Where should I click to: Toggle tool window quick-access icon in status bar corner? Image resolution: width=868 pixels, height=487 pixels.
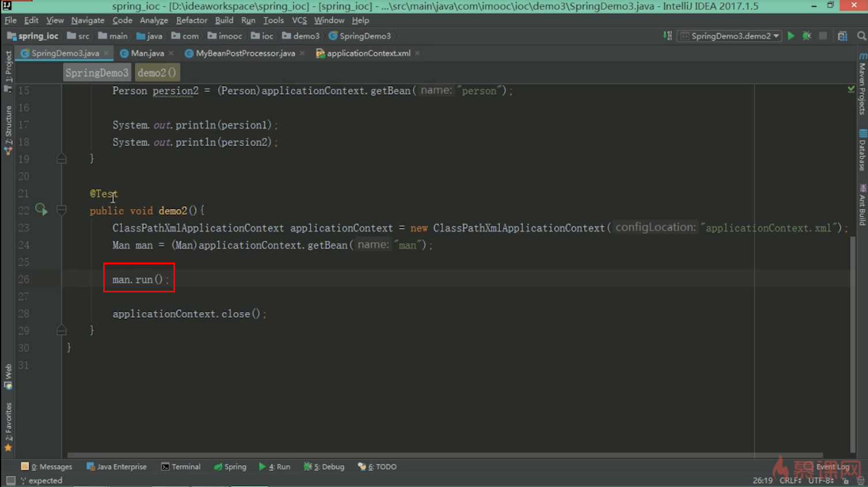[x=10, y=480]
